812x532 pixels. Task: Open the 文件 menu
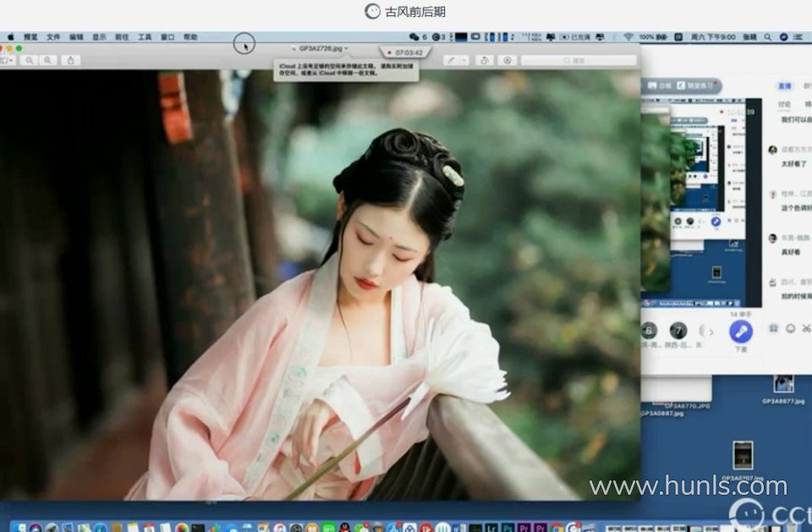(53, 36)
